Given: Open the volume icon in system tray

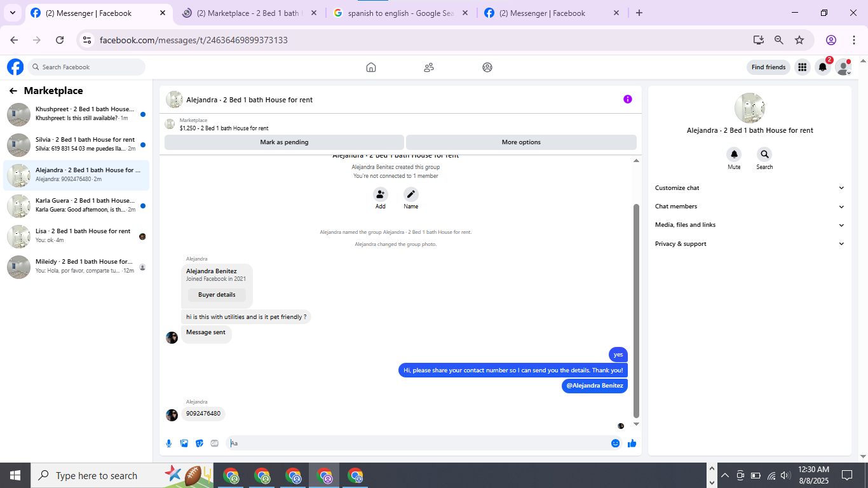Looking at the screenshot, I should pos(785,475).
